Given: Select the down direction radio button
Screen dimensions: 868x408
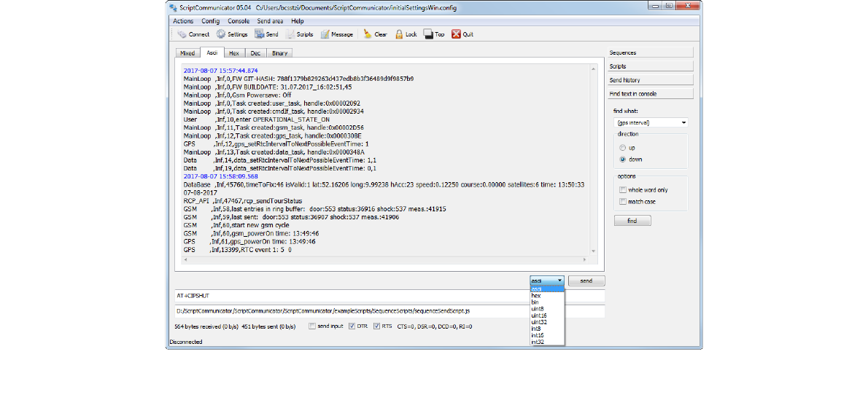Looking at the screenshot, I should coord(623,160).
